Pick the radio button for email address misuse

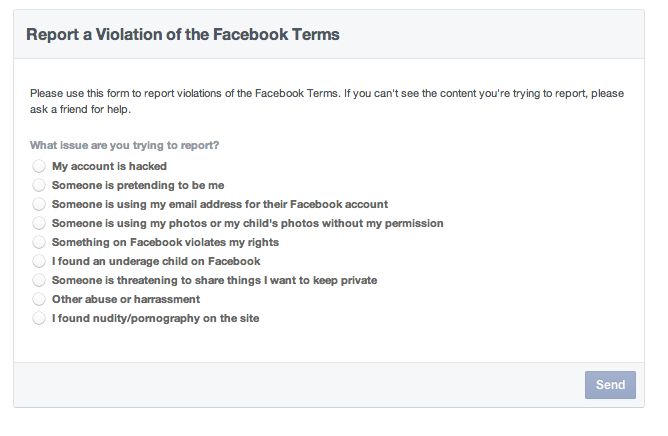pos(39,204)
